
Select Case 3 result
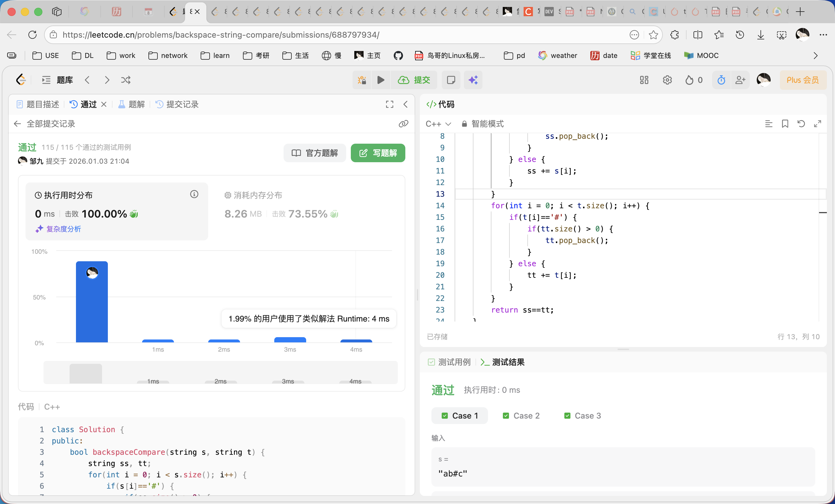(582, 416)
